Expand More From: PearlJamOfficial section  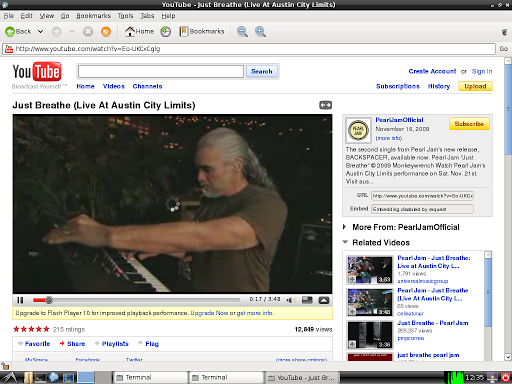(344, 227)
